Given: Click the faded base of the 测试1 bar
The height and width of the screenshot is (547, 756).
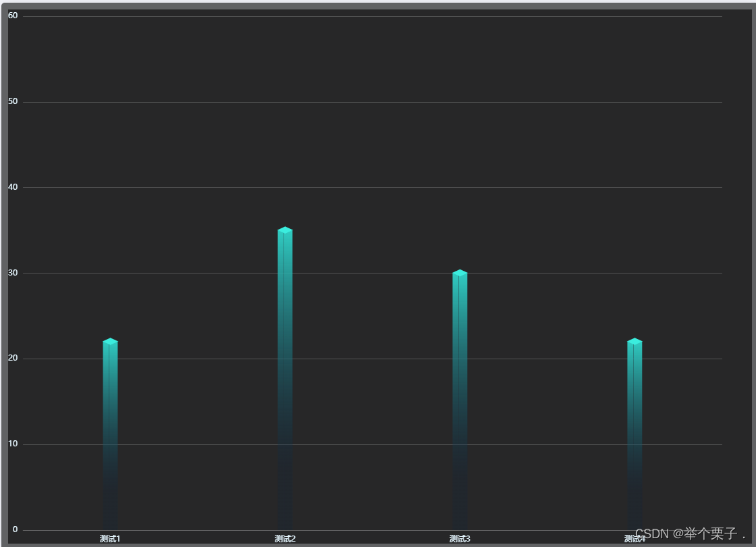Looking at the screenshot, I should 110,513.
